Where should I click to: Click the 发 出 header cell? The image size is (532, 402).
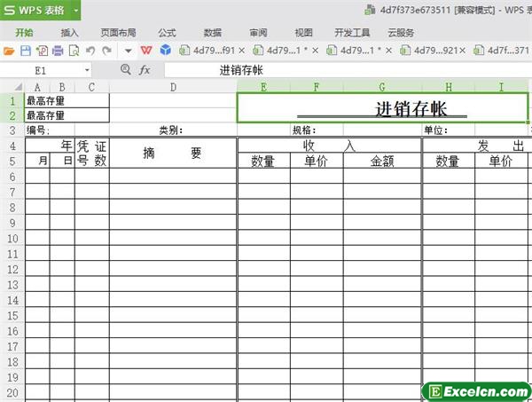click(x=477, y=146)
